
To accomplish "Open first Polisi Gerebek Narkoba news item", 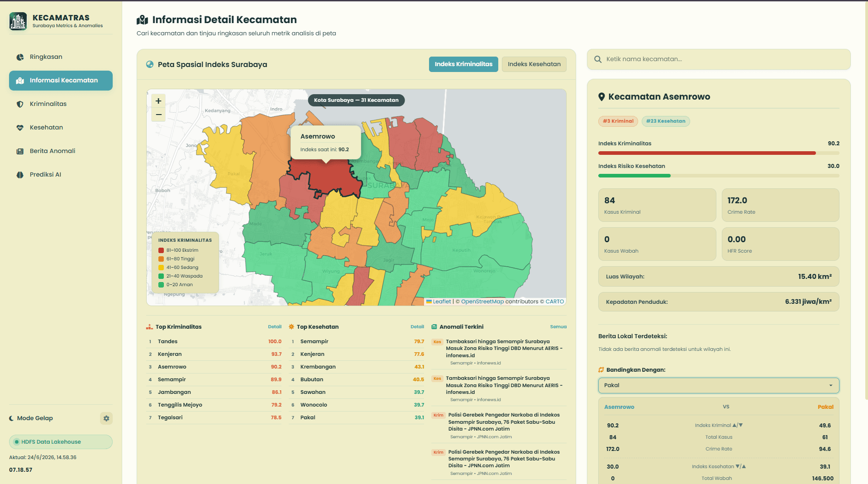I will (499, 426).
